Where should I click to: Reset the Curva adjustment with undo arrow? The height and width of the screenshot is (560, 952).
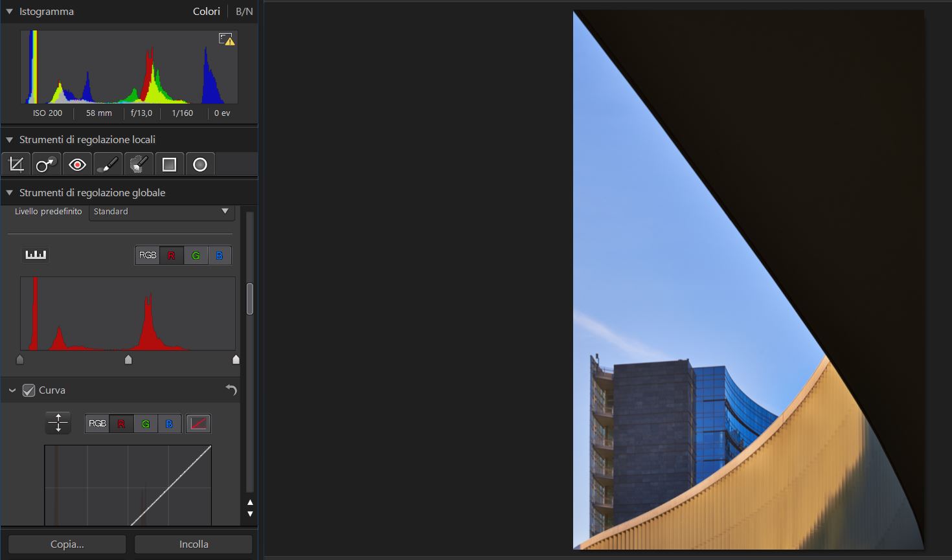(x=231, y=390)
